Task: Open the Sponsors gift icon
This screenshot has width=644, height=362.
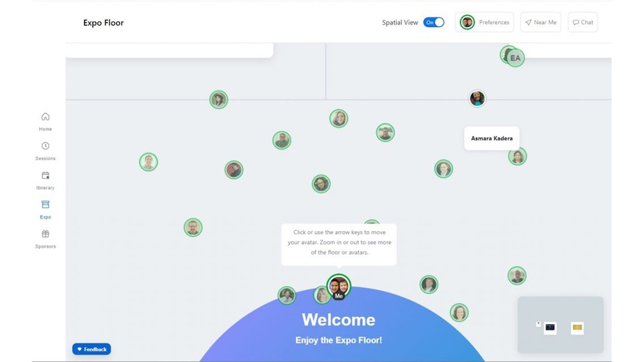Action: pos(45,234)
